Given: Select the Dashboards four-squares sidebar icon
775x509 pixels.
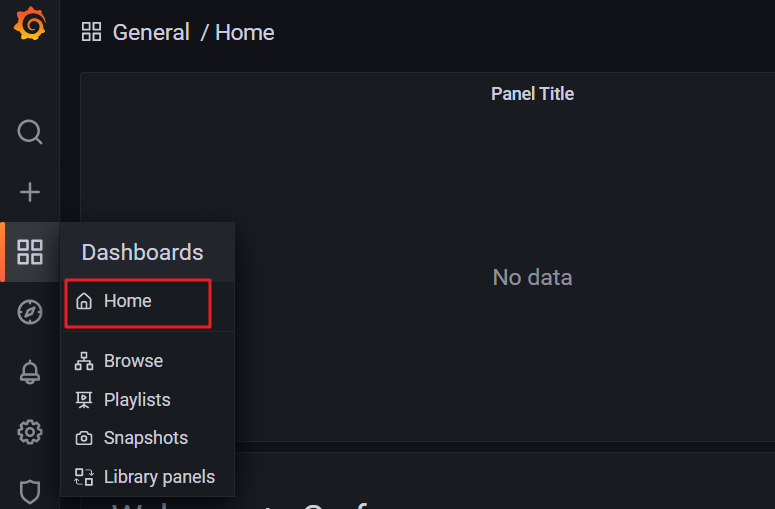Looking at the screenshot, I should click(30, 252).
